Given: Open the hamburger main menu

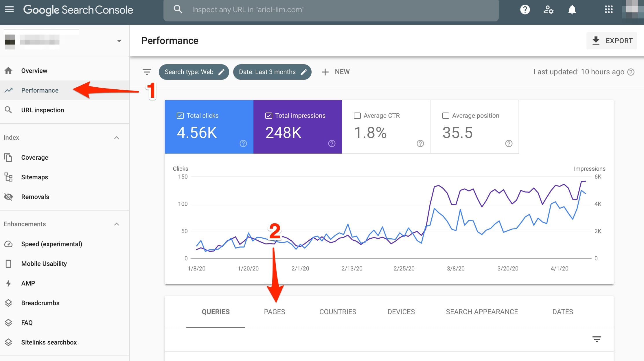Looking at the screenshot, I should (9, 10).
